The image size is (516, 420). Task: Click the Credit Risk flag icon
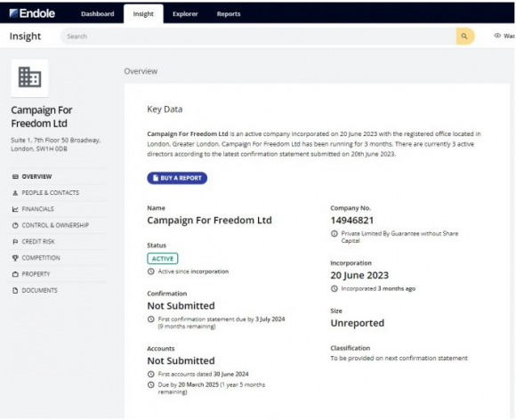[x=15, y=242]
